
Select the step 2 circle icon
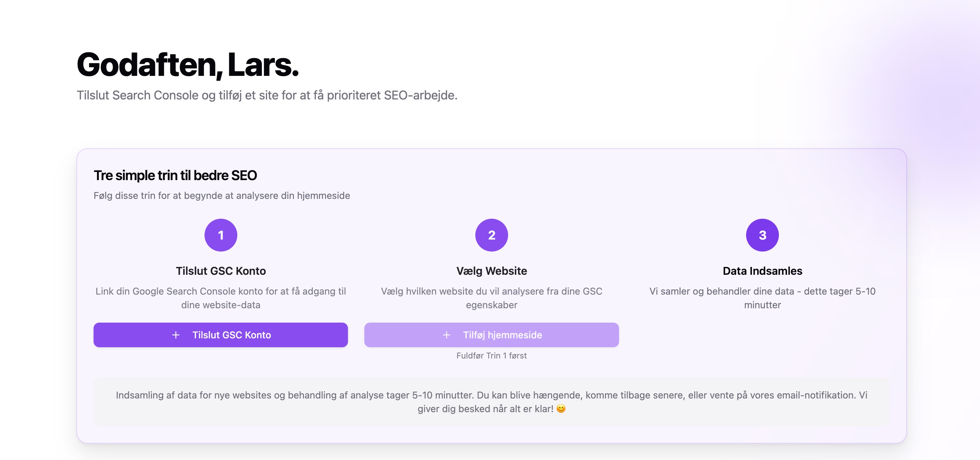click(491, 235)
